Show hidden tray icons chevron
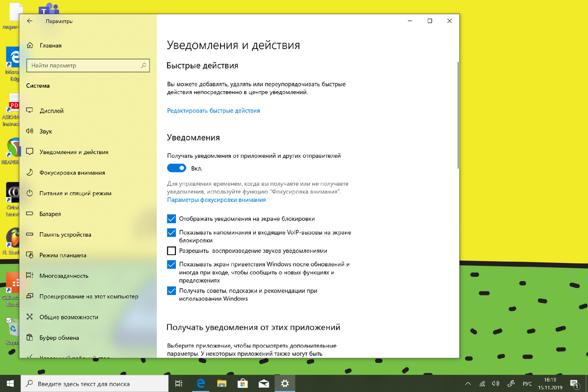This screenshot has width=588, height=392. (x=468, y=384)
